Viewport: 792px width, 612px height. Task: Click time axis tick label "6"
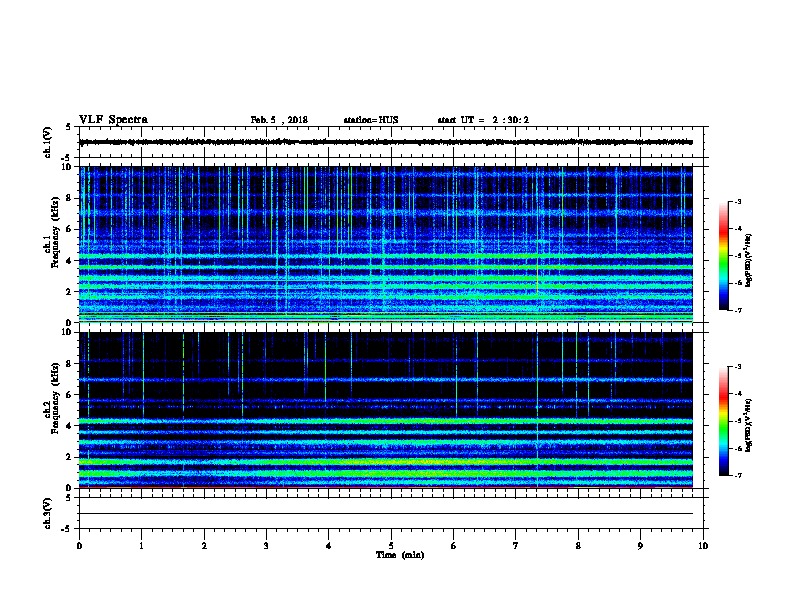(453, 546)
